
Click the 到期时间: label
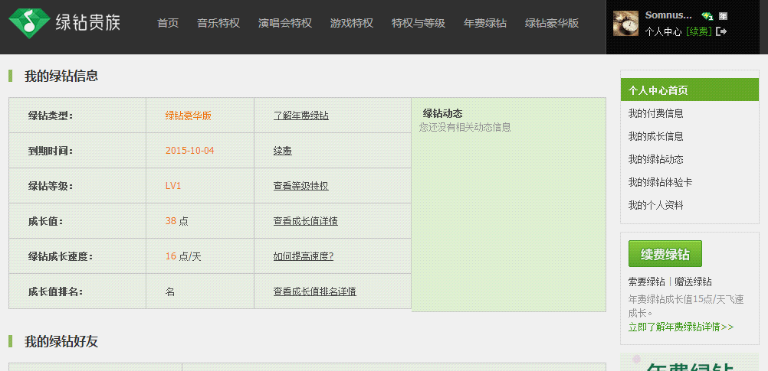coord(50,151)
